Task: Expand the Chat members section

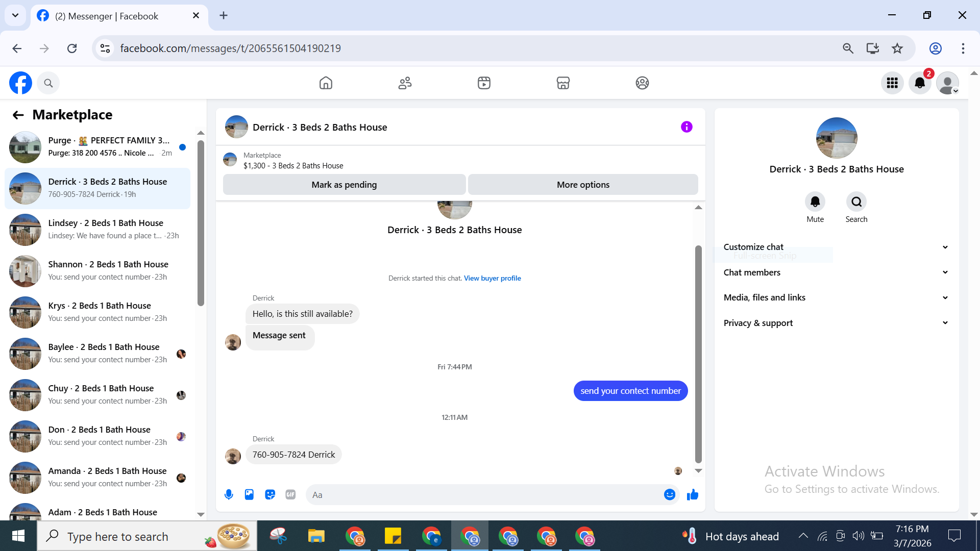Action: 836,272
